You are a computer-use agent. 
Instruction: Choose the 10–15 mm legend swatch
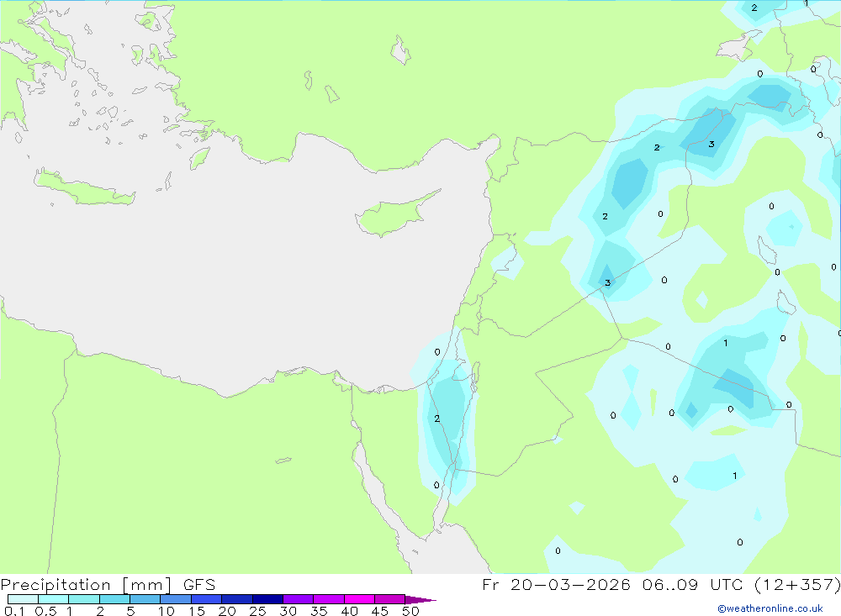176,599
